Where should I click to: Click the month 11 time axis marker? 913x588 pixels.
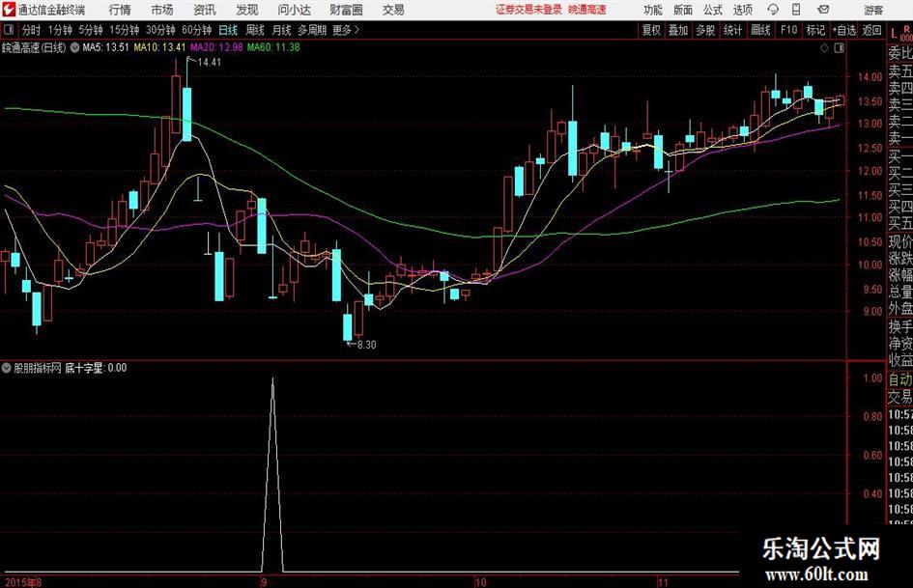coord(663,582)
